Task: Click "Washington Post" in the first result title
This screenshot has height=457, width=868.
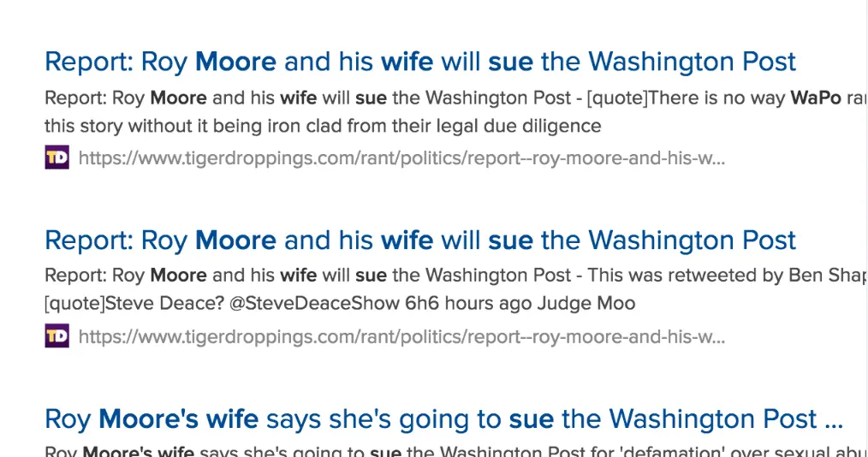Action: [692, 62]
